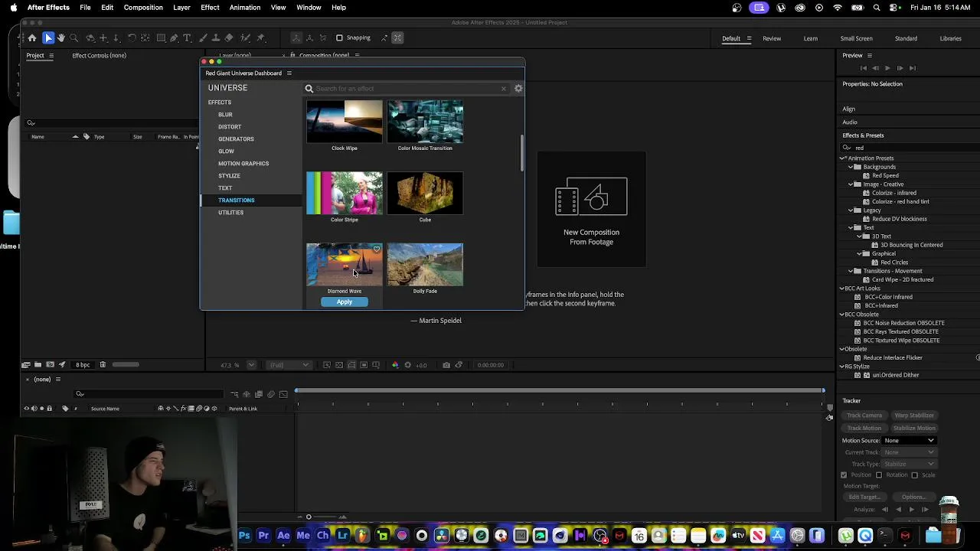Collapse the BCC Art Looks group
The height and width of the screenshot is (551, 980).
pos(843,289)
